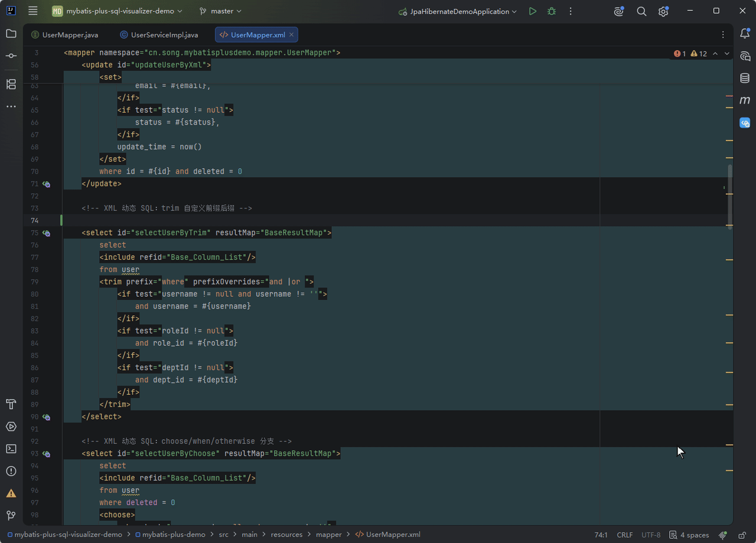Image resolution: width=756 pixels, height=543 pixels.
Task: Open IDE settings gear icon
Action: pyautogui.click(x=663, y=11)
